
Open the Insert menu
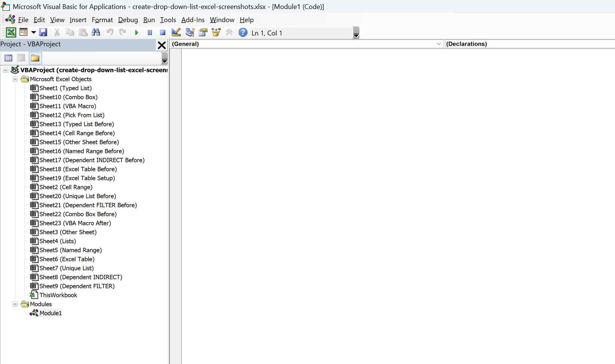78,20
